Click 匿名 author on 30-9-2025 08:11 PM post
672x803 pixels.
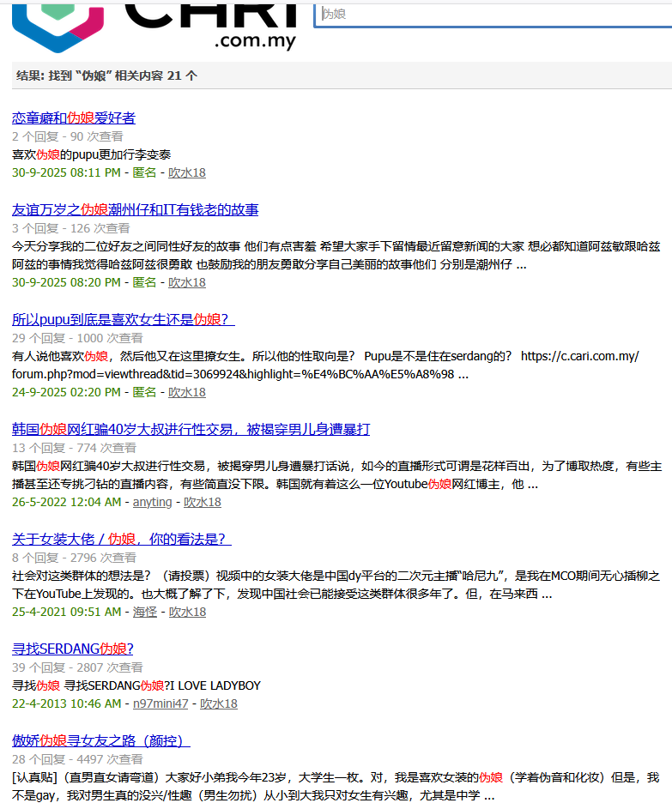[145, 172]
